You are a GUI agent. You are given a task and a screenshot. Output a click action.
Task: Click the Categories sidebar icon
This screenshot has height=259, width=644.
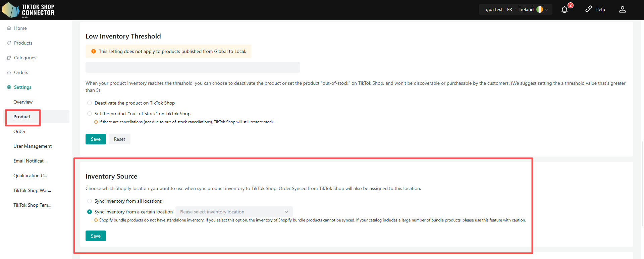click(x=9, y=58)
